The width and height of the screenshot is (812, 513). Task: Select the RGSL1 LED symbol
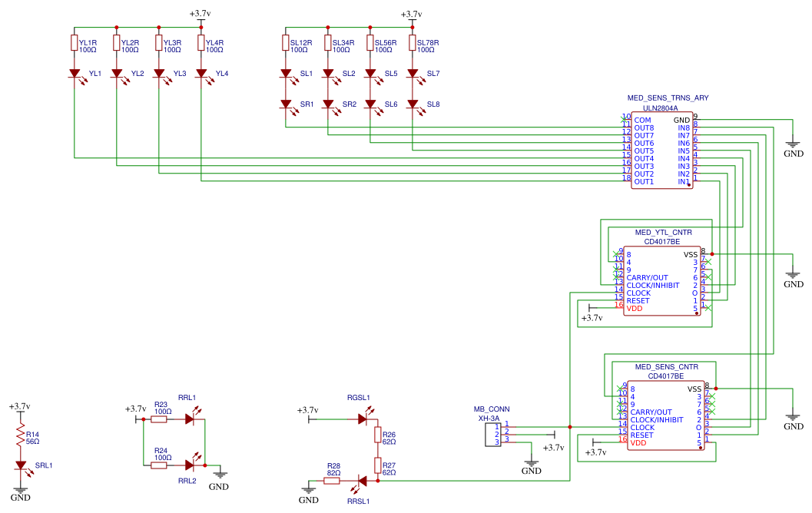click(363, 417)
